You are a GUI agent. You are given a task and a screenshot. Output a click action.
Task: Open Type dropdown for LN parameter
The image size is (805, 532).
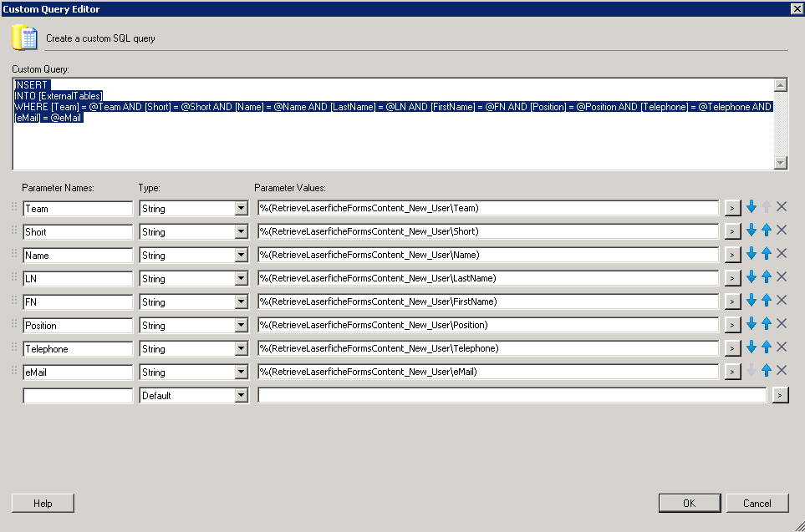[242, 279]
